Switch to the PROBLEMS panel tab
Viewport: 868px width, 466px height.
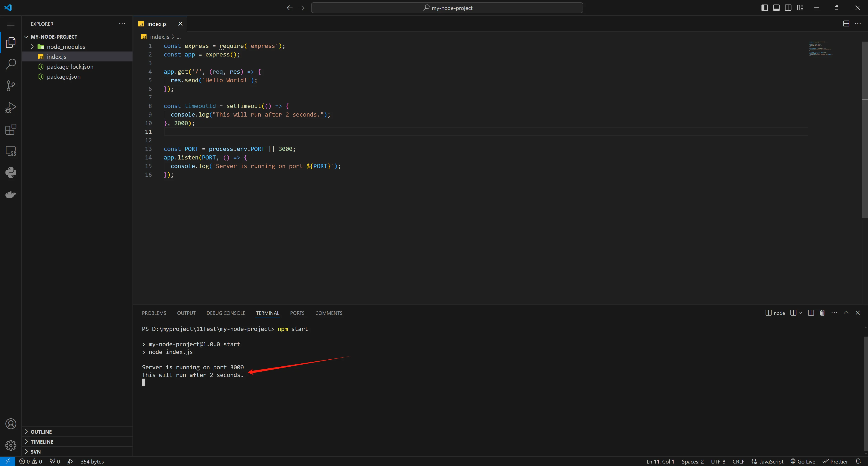(154, 313)
